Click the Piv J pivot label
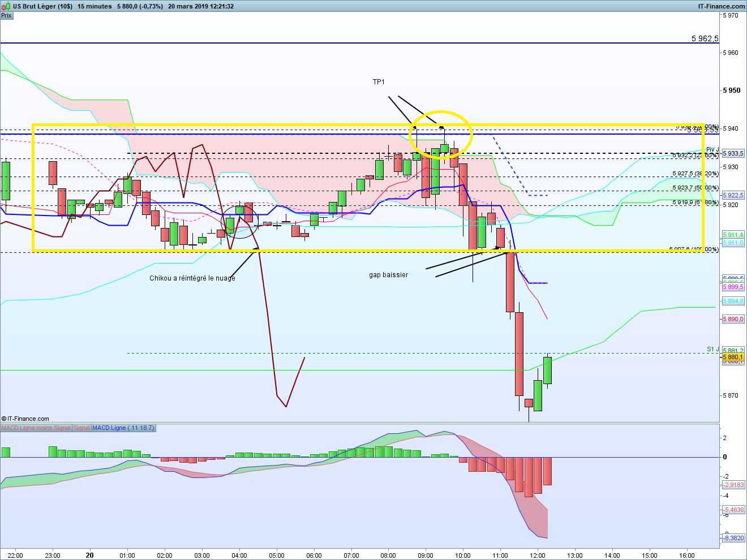Image resolution: width=747 pixels, height=560 pixels. click(x=712, y=150)
